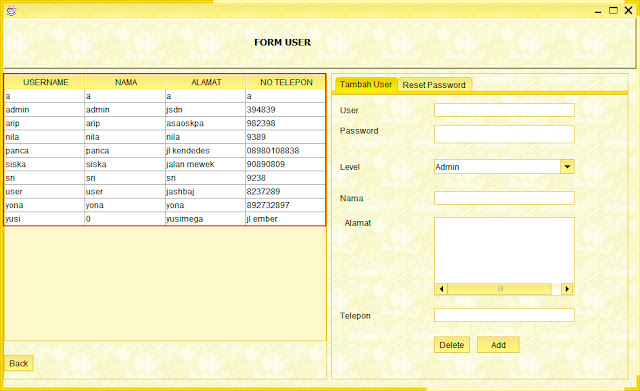The width and height of the screenshot is (640, 391).
Task: Click the Add button
Action: click(x=498, y=345)
